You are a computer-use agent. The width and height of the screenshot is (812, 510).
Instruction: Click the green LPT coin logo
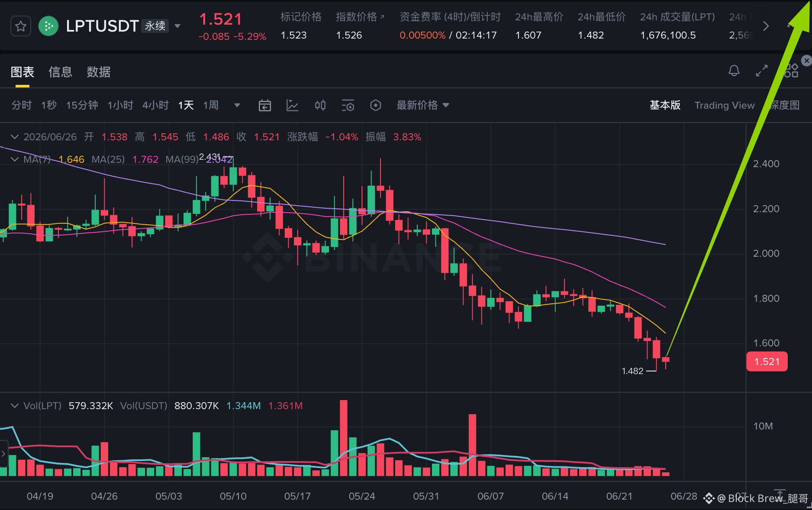click(48, 26)
